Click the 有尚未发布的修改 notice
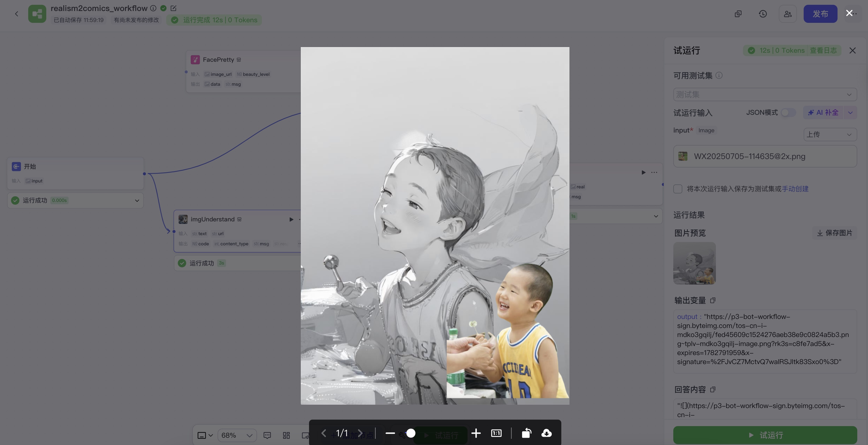 [x=136, y=20]
